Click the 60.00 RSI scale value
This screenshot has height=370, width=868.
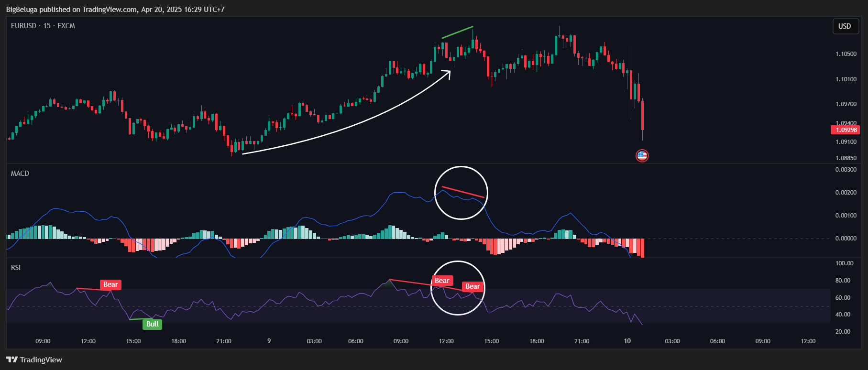click(x=843, y=298)
